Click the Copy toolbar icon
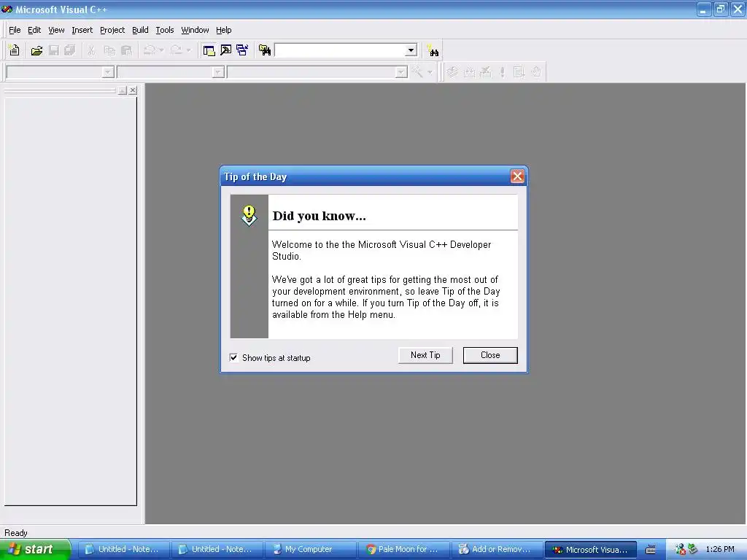 tap(109, 50)
